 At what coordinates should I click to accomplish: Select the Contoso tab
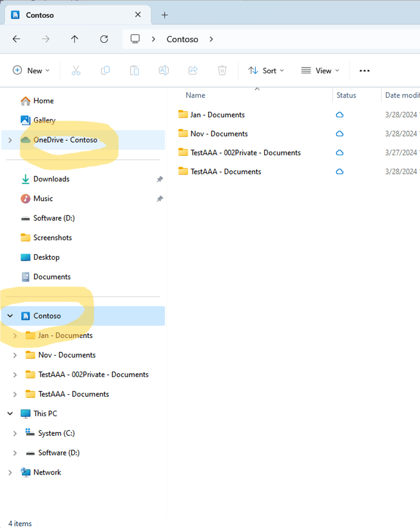point(78,15)
